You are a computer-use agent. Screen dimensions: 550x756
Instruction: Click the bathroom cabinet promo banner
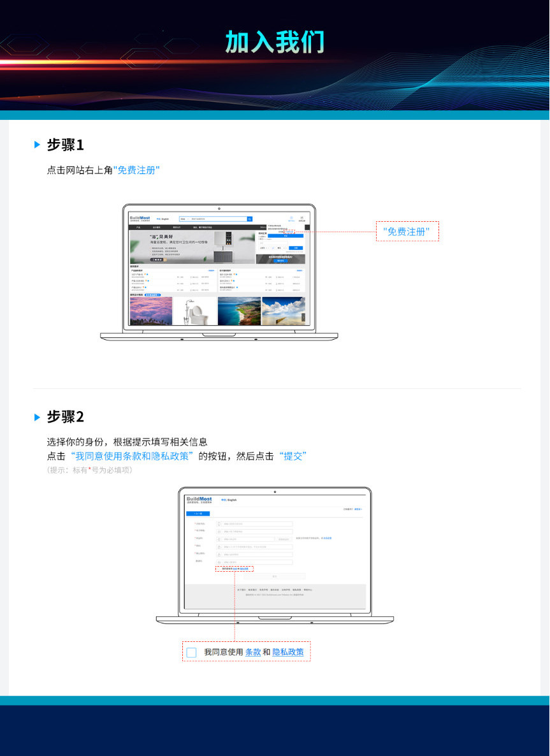pyautogui.click(x=192, y=247)
